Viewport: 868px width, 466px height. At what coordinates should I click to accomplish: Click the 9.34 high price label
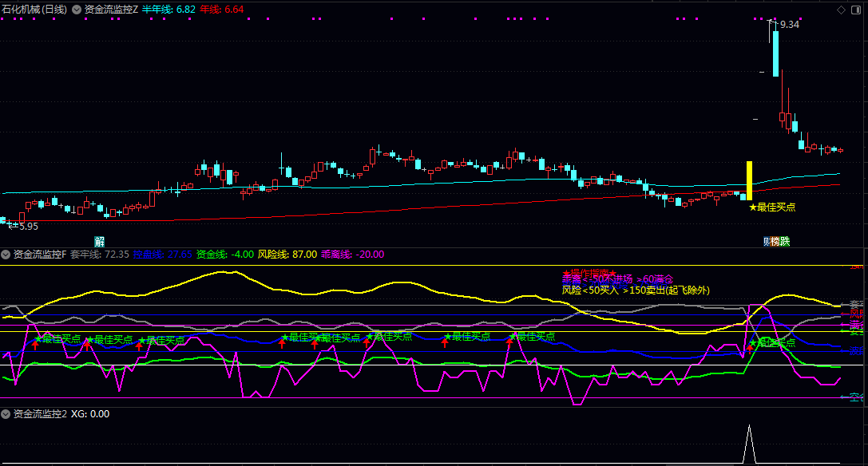[x=789, y=25]
